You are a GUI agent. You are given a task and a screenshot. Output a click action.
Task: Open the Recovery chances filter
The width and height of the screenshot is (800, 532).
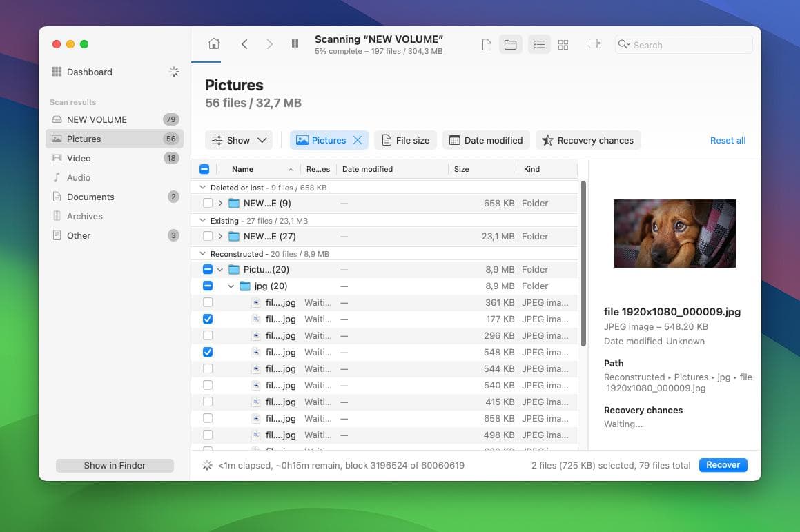pyautogui.click(x=588, y=140)
